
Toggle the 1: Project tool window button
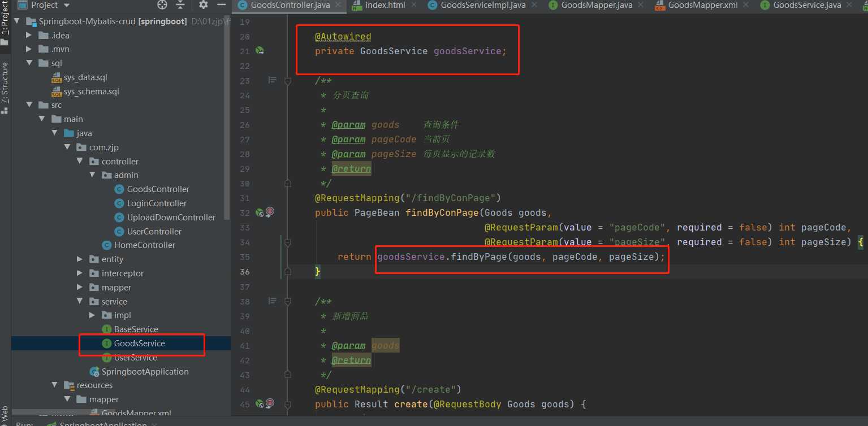coord(5,25)
